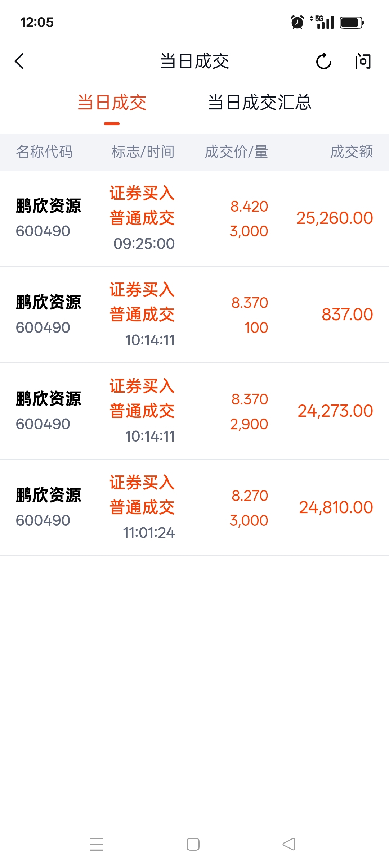Tap the 当日成交 page title
389x868 pixels.
tap(194, 61)
